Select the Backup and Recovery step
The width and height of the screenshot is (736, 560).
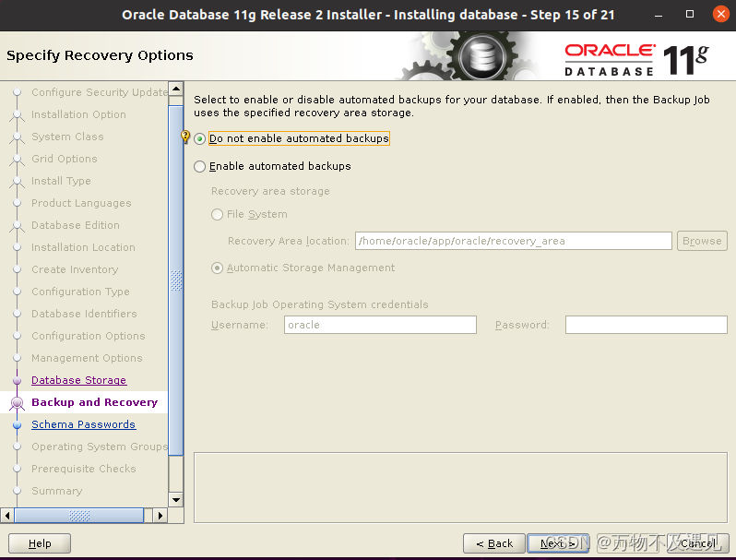(x=94, y=402)
